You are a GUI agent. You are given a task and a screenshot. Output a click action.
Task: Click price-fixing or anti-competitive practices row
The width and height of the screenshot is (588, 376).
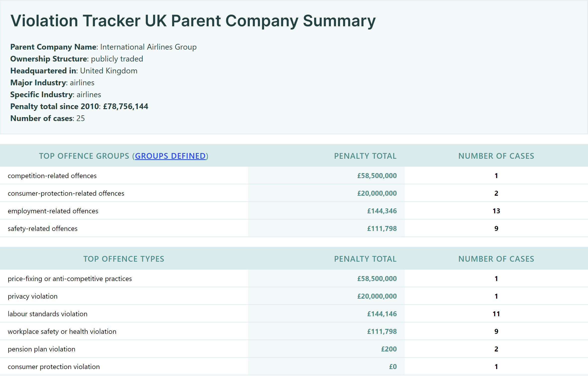[70, 279]
